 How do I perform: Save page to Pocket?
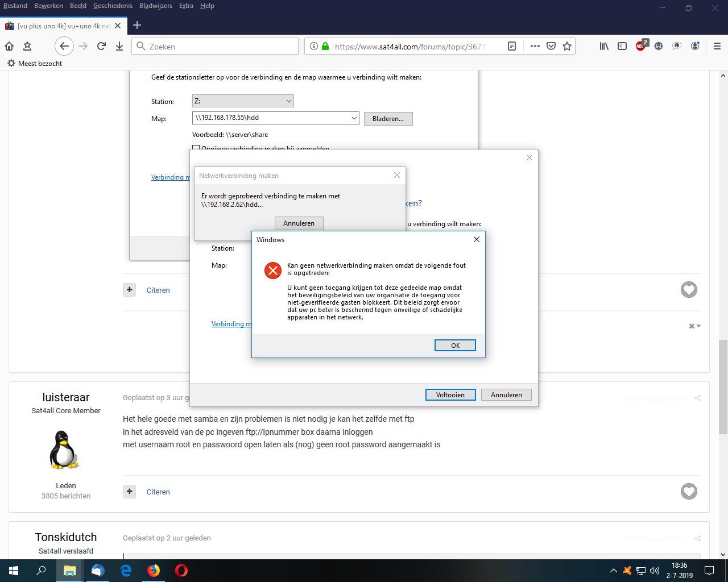tap(551, 47)
